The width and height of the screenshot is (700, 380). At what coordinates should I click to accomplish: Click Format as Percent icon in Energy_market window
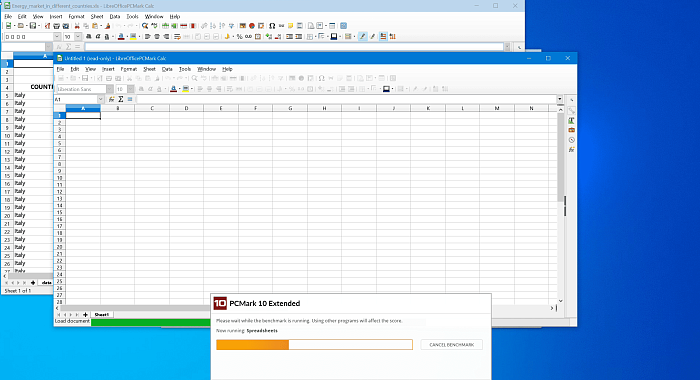click(x=239, y=37)
